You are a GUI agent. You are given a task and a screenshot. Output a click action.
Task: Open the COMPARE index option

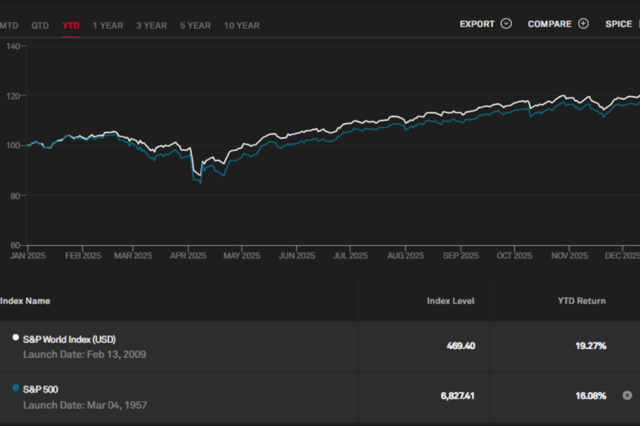point(550,24)
